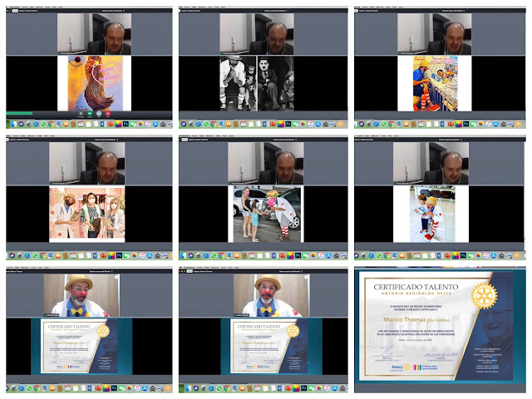The height and width of the screenshot is (399, 532).
Task: Click the gold Rotary wheel emblem on enlarged certificate
Action: coord(484,296)
